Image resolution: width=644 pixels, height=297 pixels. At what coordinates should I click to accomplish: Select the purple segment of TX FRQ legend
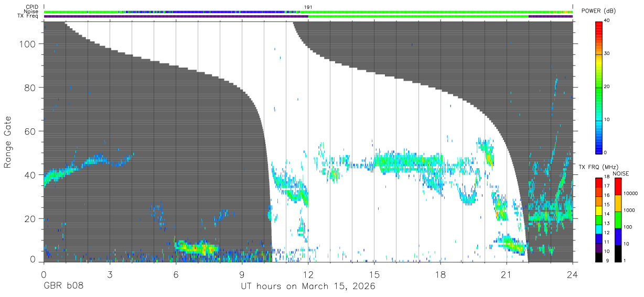(599, 247)
